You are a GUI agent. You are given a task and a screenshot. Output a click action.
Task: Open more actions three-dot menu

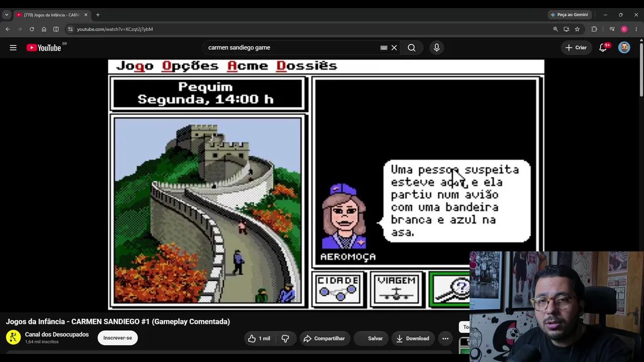(445, 339)
